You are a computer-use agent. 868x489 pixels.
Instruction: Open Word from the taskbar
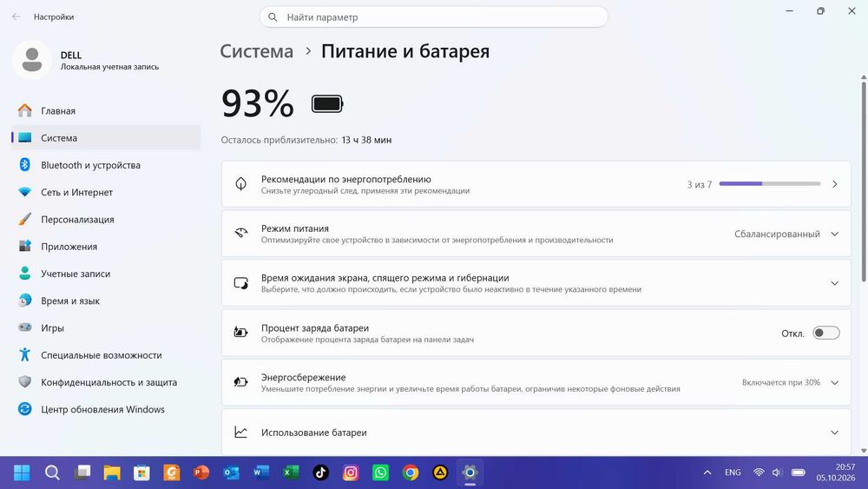(x=260, y=472)
